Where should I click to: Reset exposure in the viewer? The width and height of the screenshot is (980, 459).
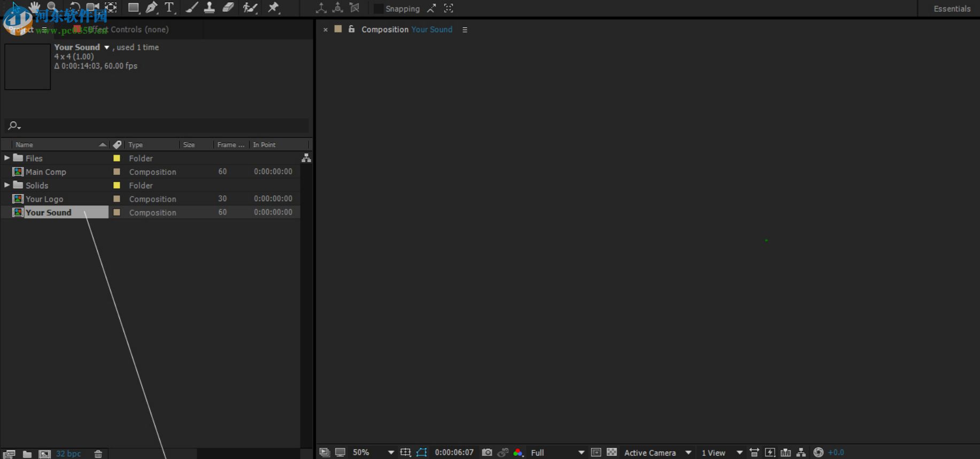click(818, 453)
